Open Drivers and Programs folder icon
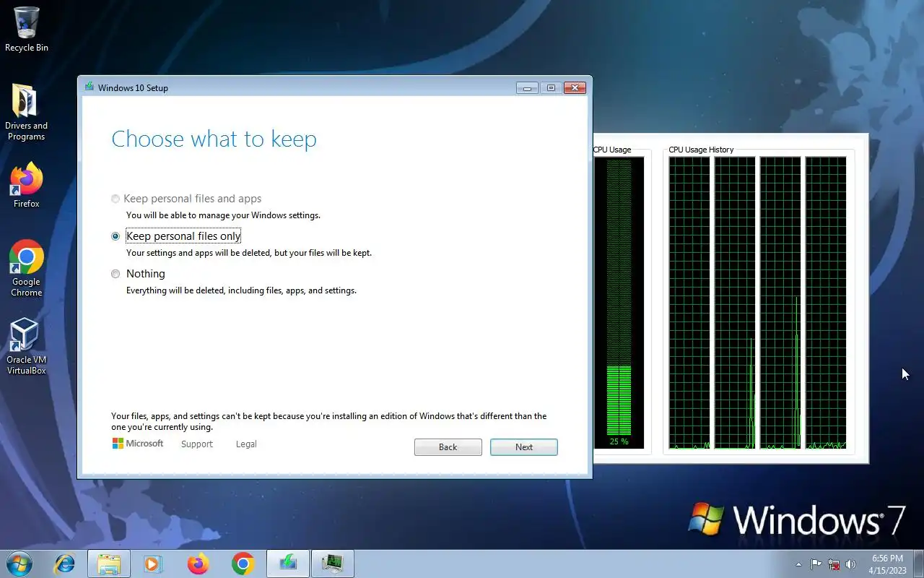 coord(26,112)
